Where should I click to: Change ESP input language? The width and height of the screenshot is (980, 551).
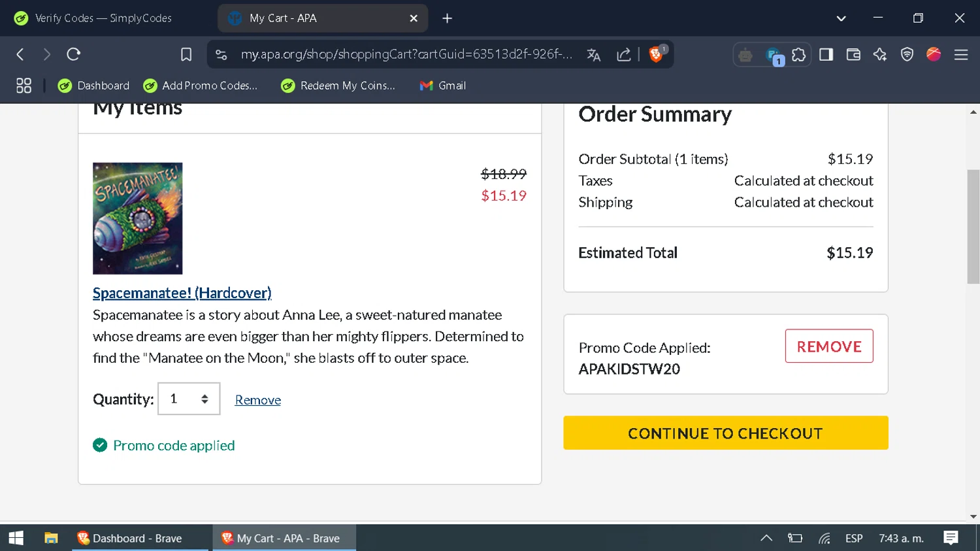click(x=854, y=539)
